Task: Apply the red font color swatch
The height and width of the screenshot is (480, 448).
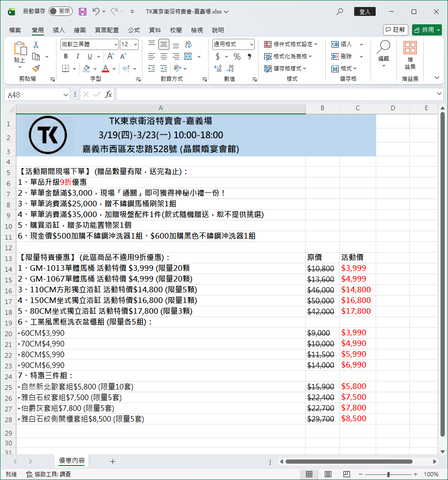Action: click(x=105, y=69)
